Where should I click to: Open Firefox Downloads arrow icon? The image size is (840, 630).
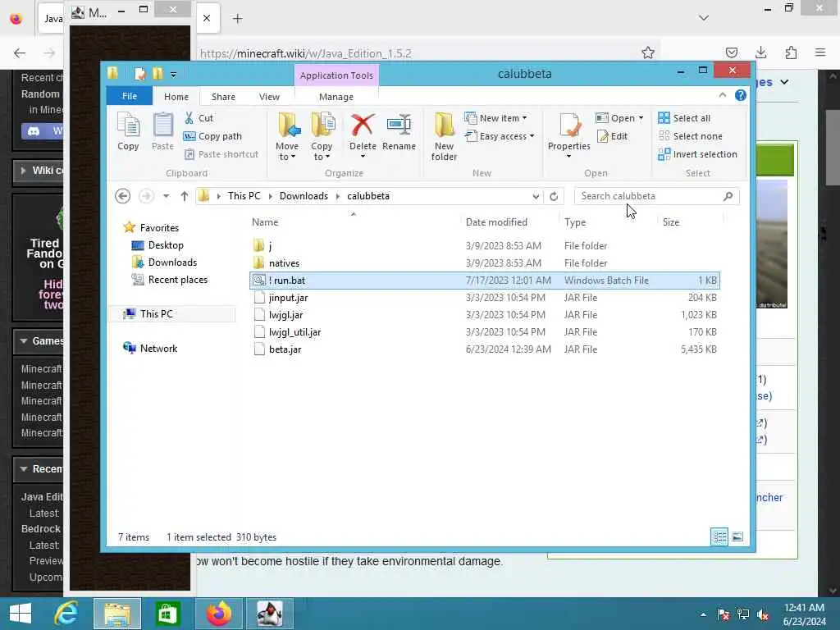(x=760, y=52)
